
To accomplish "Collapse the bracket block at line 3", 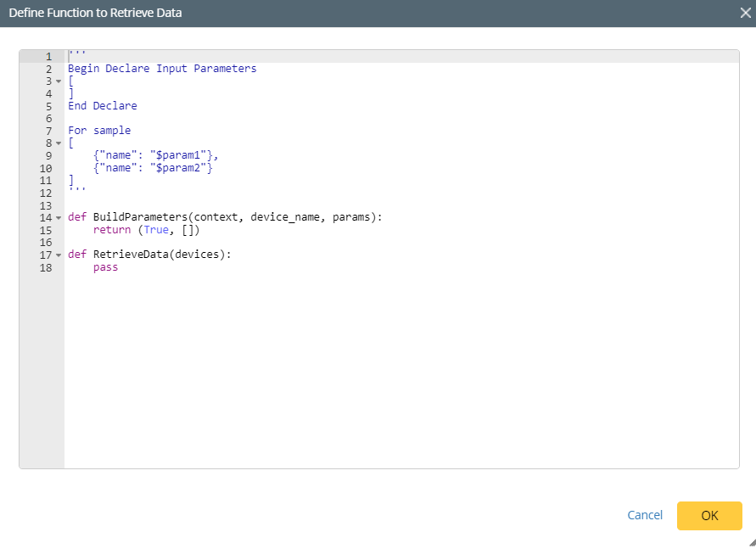I will (59, 81).
